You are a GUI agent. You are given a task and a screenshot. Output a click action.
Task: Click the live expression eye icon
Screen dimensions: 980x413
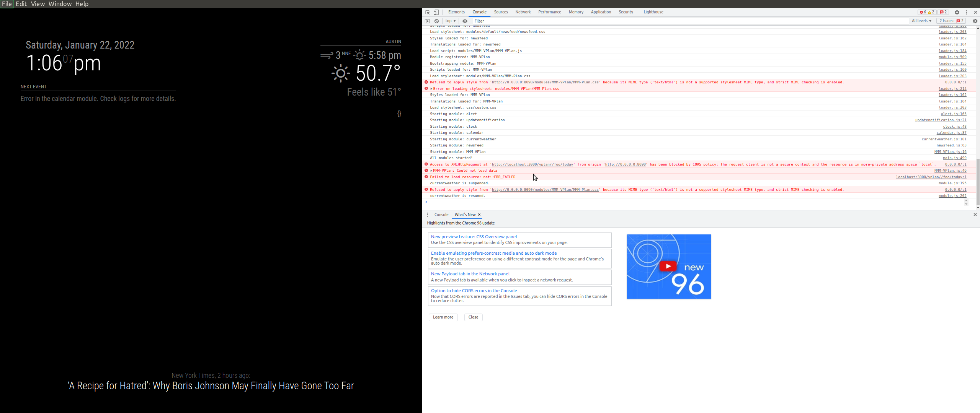click(465, 21)
